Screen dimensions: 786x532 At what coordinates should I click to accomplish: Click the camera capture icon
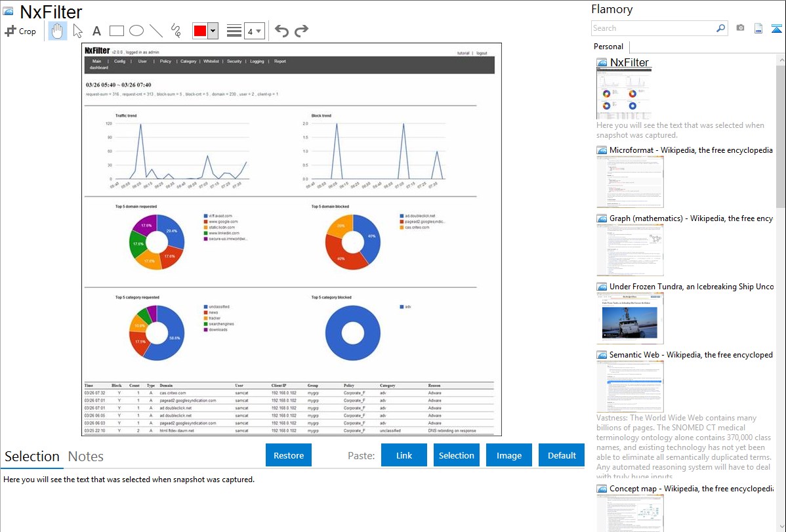(740, 28)
